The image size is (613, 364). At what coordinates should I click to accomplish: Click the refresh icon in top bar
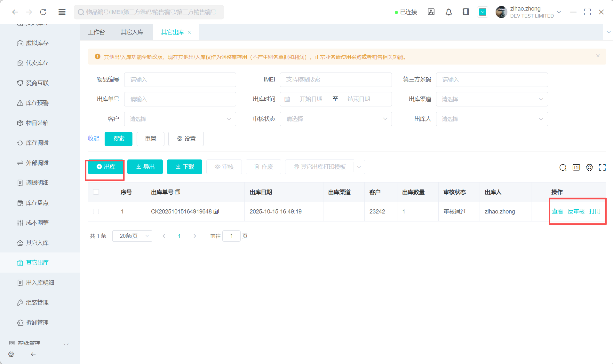[x=43, y=12]
